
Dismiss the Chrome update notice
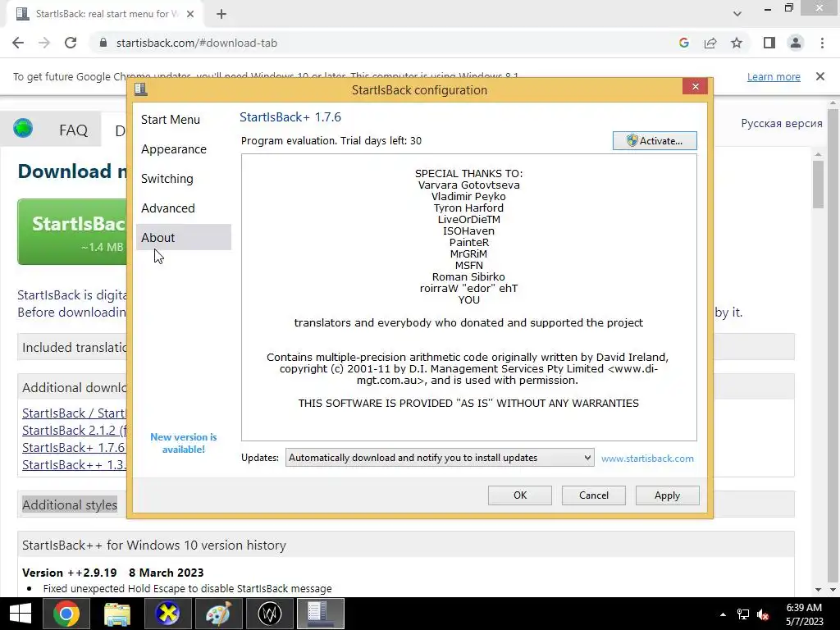[x=820, y=76]
